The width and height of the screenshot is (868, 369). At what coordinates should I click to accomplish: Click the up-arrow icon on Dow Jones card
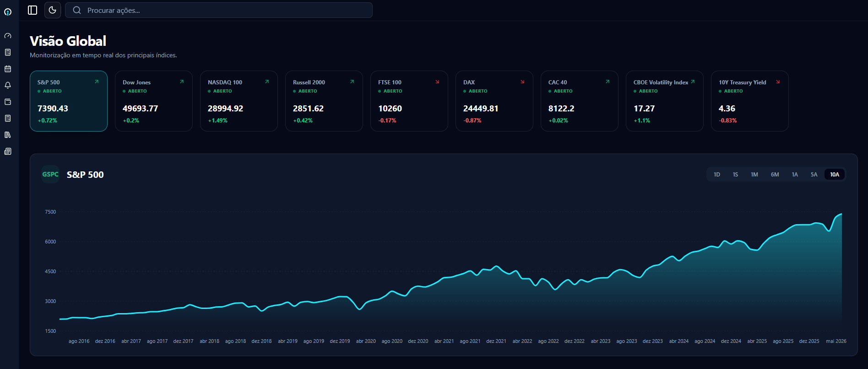pyautogui.click(x=182, y=82)
